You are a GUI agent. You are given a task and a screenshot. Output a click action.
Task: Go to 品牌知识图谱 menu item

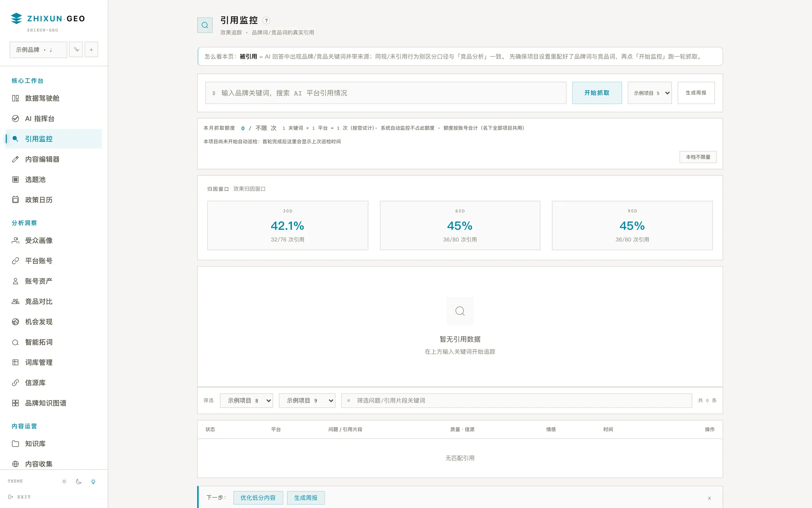coord(54,403)
